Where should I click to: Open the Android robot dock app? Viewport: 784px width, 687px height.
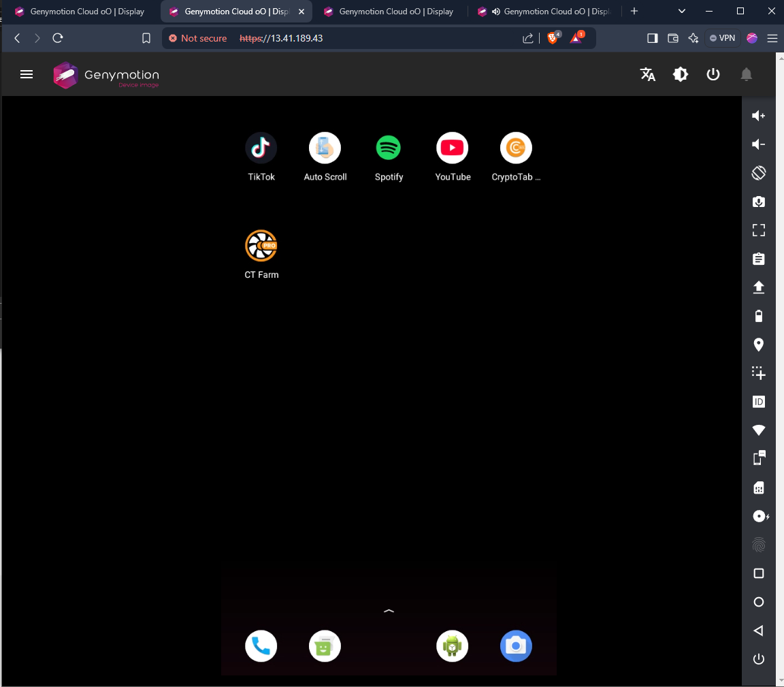tap(452, 646)
